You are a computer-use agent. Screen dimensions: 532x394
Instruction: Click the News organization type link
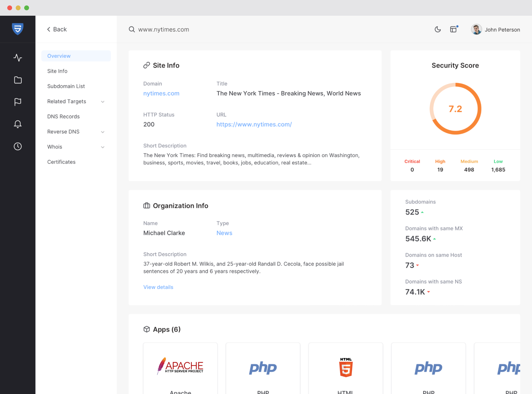pos(224,233)
